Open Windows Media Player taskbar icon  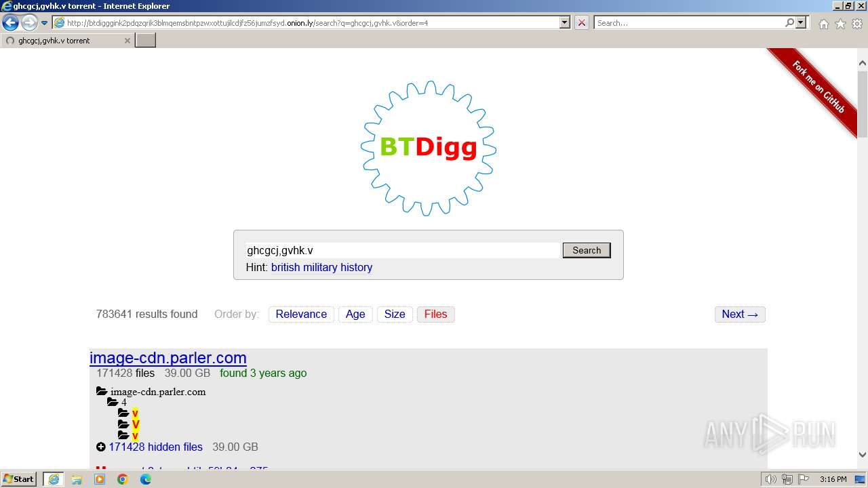(x=100, y=479)
